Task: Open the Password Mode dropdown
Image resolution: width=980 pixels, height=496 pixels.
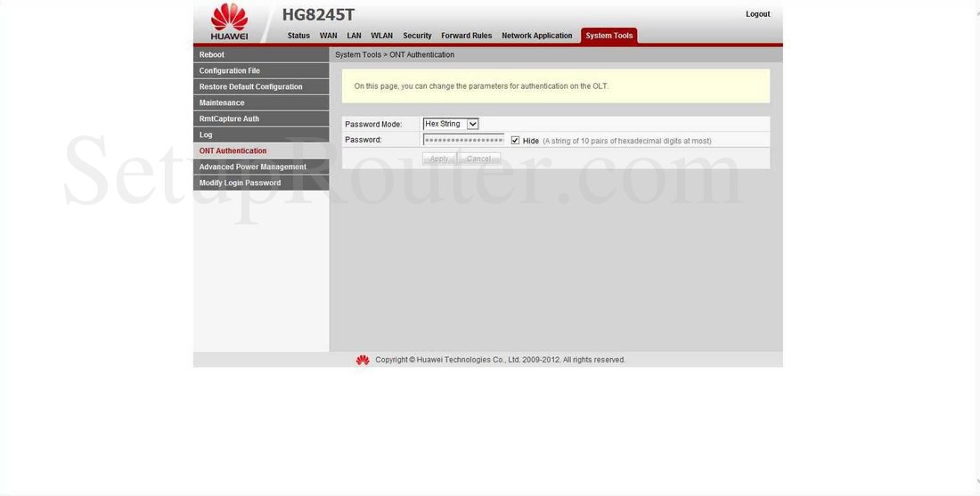Action: click(451, 125)
